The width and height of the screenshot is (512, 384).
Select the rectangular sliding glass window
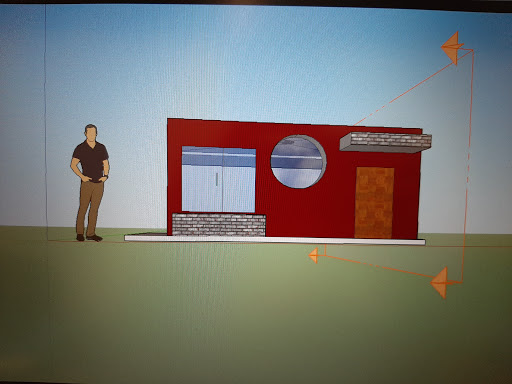pyautogui.click(x=219, y=179)
